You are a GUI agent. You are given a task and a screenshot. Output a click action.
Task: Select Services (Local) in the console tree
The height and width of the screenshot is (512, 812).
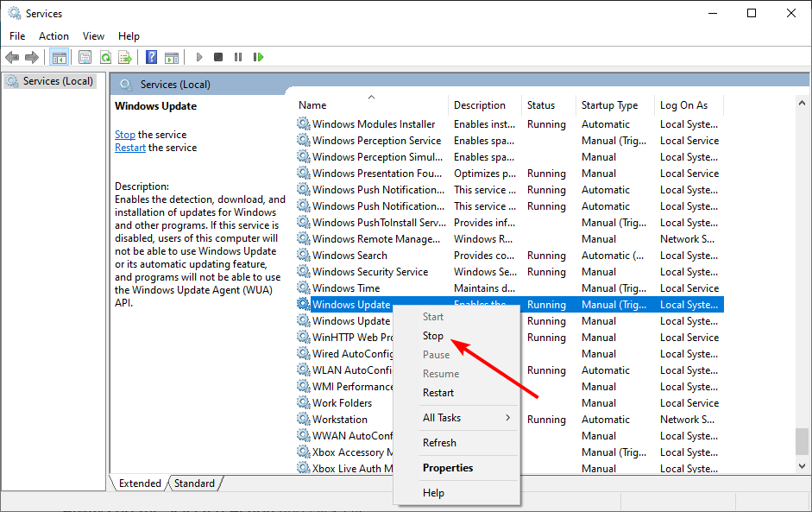click(50, 81)
